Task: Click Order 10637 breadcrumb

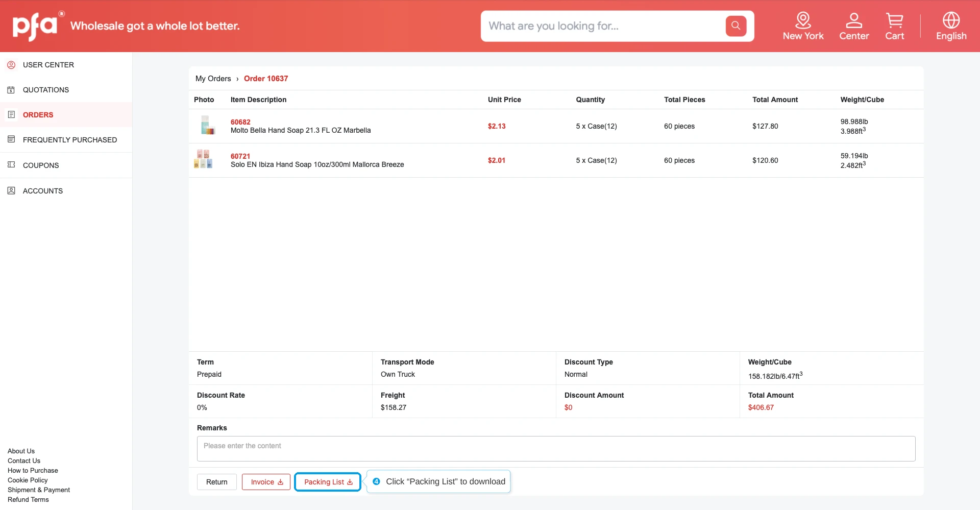Action: click(266, 79)
